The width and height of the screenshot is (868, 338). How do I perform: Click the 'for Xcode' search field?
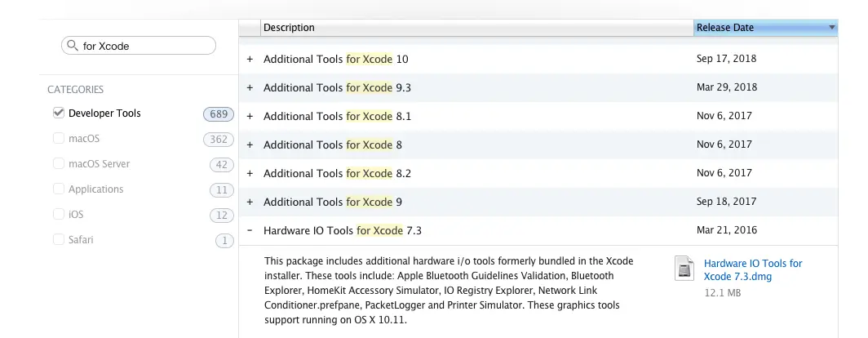139,46
